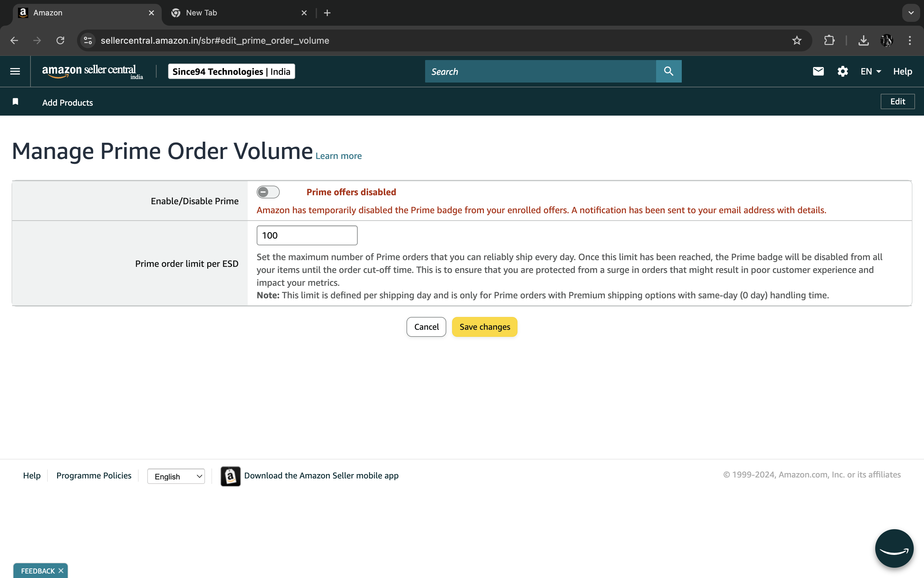Click the Since94 Technologies | India account switcher

231,72
